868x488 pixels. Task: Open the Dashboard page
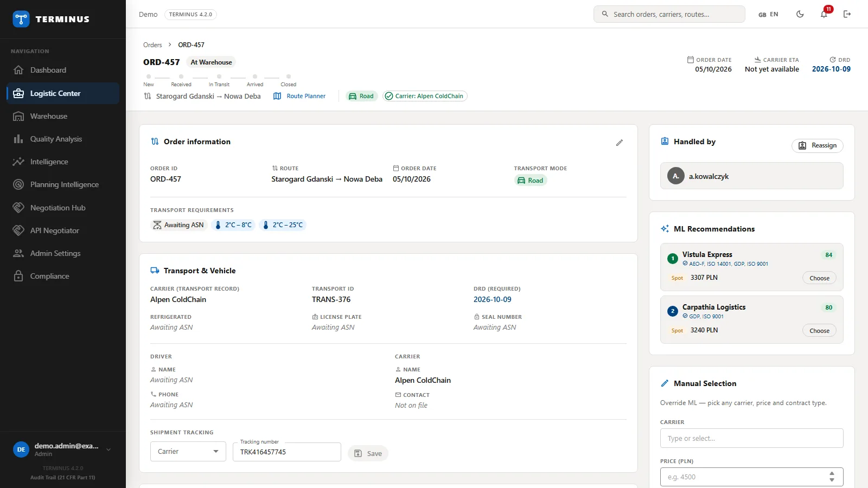click(x=63, y=70)
